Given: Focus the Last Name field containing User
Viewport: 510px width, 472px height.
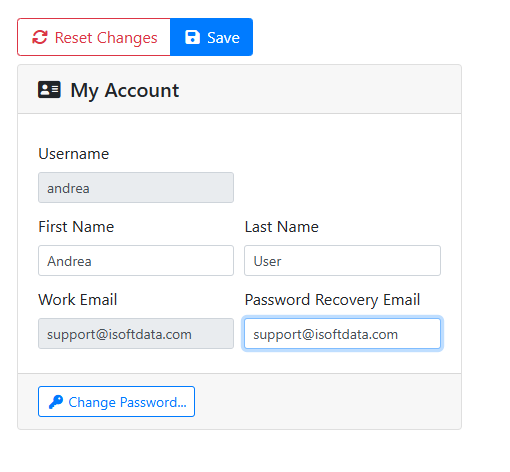Looking at the screenshot, I should [342, 261].
